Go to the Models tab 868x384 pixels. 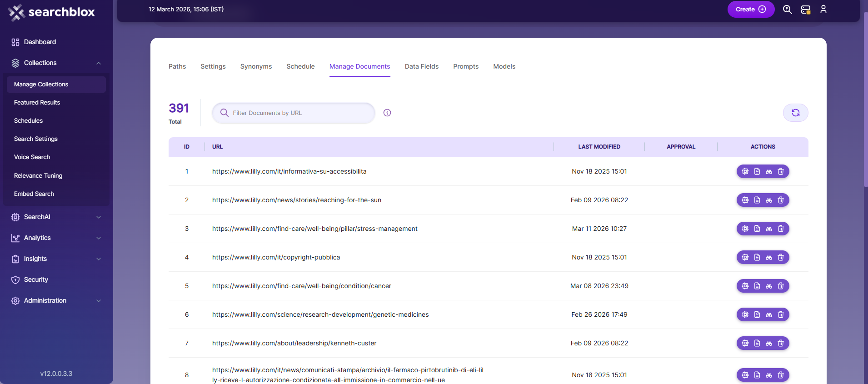(x=504, y=66)
